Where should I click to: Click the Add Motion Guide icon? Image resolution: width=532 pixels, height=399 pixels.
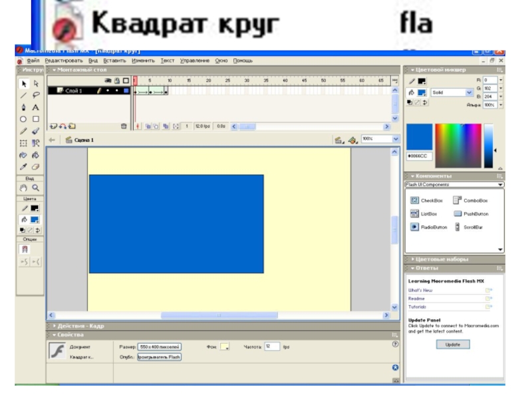point(63,126)
